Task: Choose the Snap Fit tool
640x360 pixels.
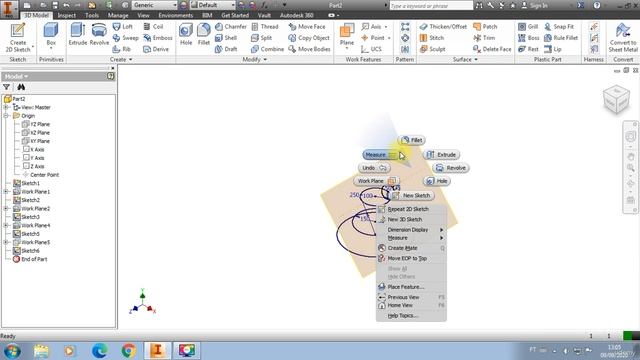Action: pyautogui.click(x=559, y=27)
